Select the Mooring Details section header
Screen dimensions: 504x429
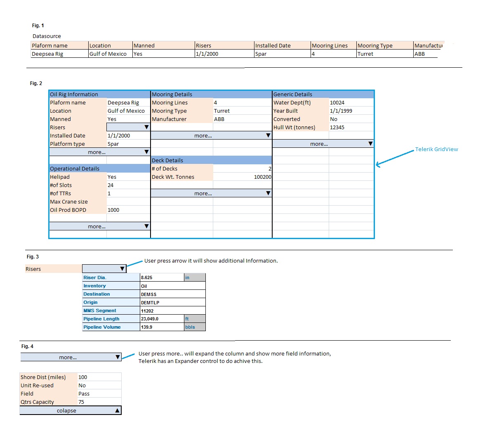pos(211,94)
